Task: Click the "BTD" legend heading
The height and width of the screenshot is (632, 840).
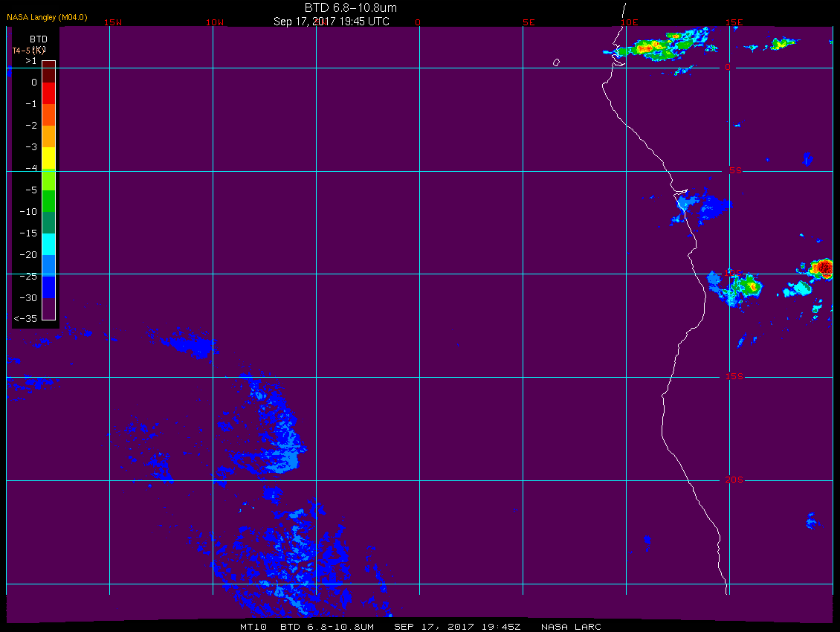Action: pos(39,39)
